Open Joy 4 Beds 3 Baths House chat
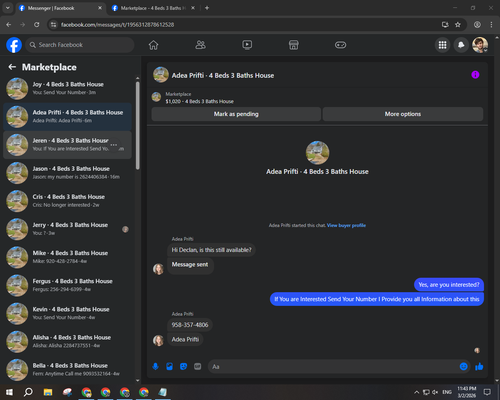The image size is (500, 400). pos(67,88)
